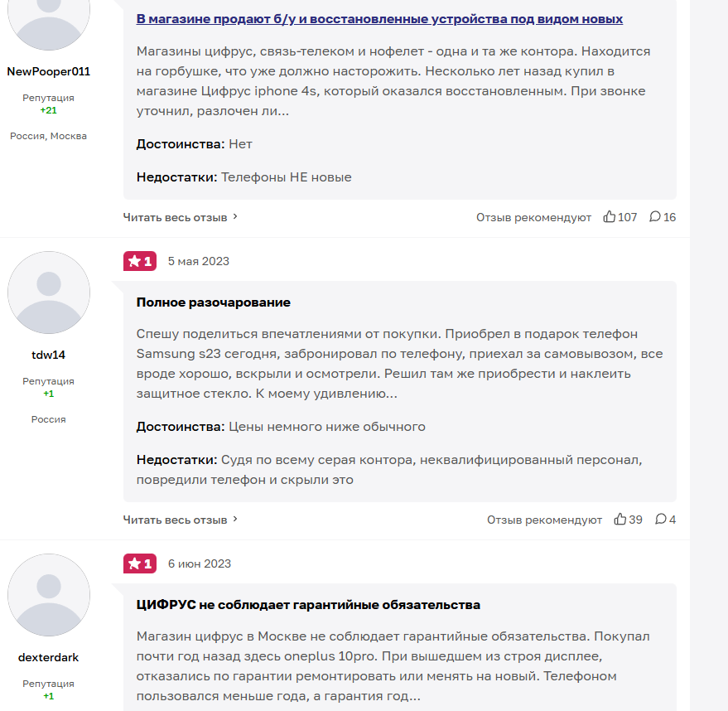728x711 pixels.
Task: Like the review titled Полное разочарование
Action: tap(621, 519)
